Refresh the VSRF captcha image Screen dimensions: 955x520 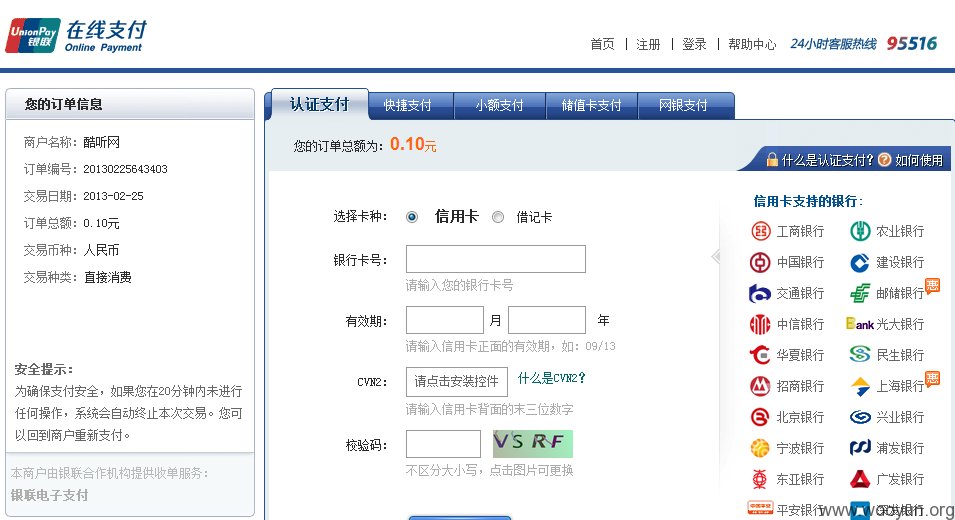533,444
